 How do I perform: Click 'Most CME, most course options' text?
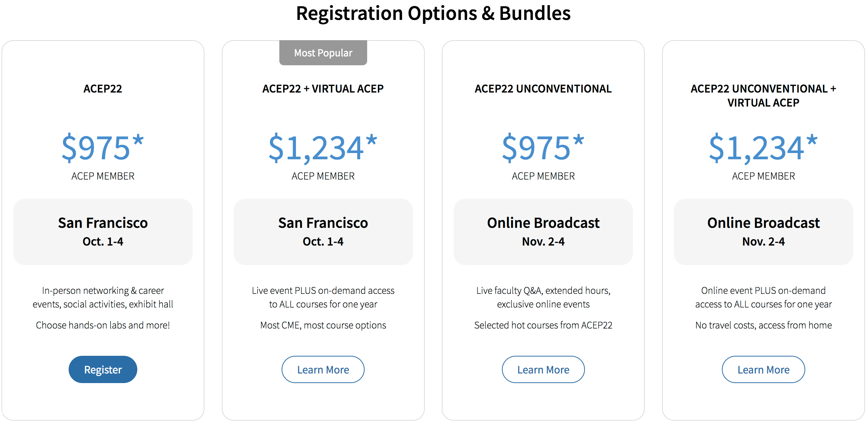323,325
